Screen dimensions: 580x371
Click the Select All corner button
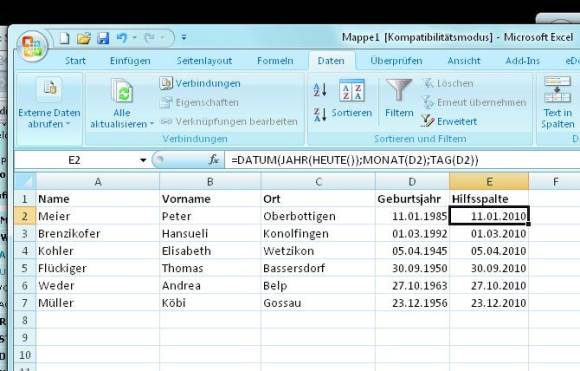[25, 182]
